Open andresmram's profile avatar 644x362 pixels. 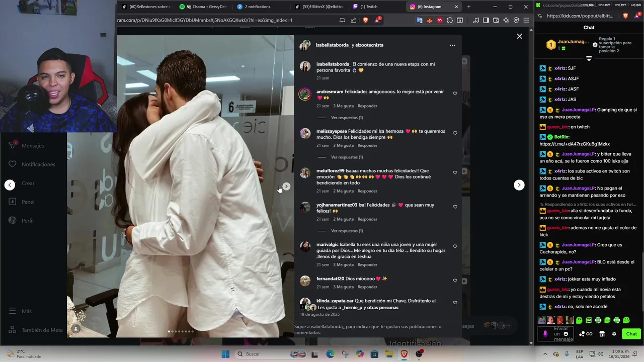(305, 94)
